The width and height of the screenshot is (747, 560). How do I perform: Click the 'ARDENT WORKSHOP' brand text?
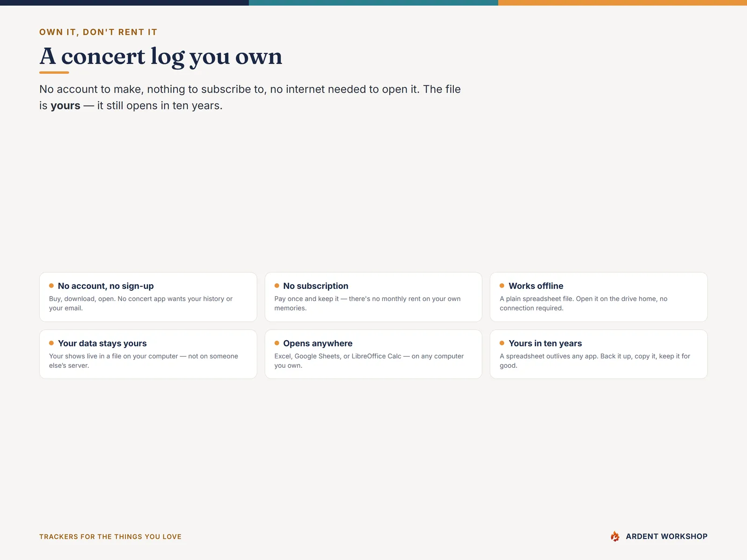tap(667, 537)
